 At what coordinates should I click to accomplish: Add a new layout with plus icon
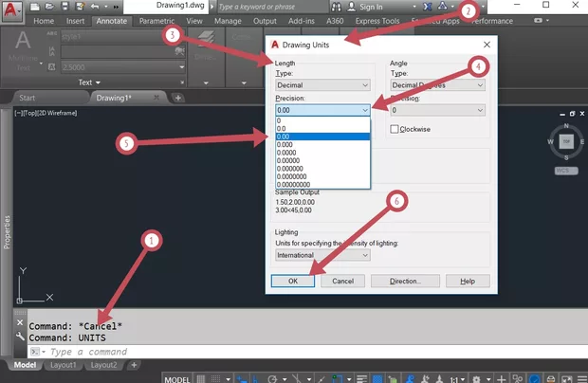click(x=134, y=365)
